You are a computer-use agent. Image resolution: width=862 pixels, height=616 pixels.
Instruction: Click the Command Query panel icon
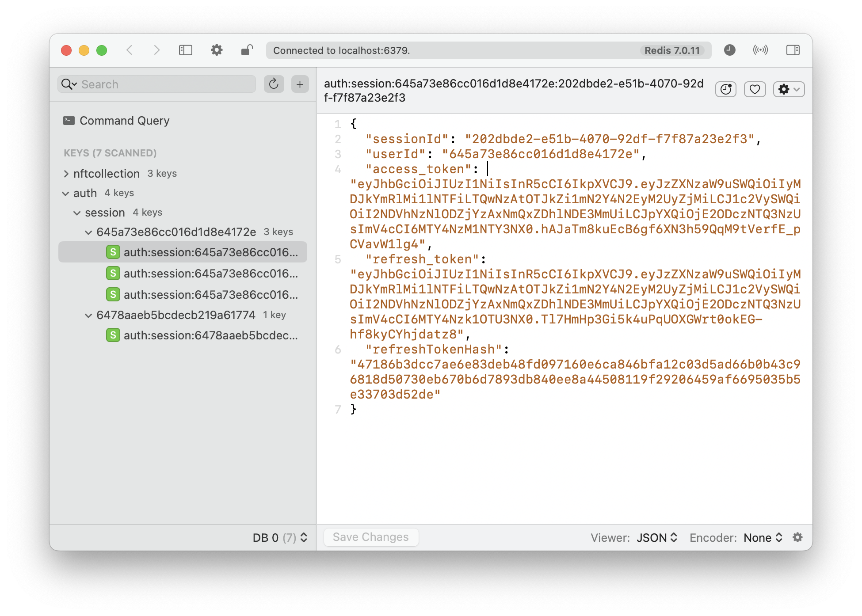click(x=69, y=121)
